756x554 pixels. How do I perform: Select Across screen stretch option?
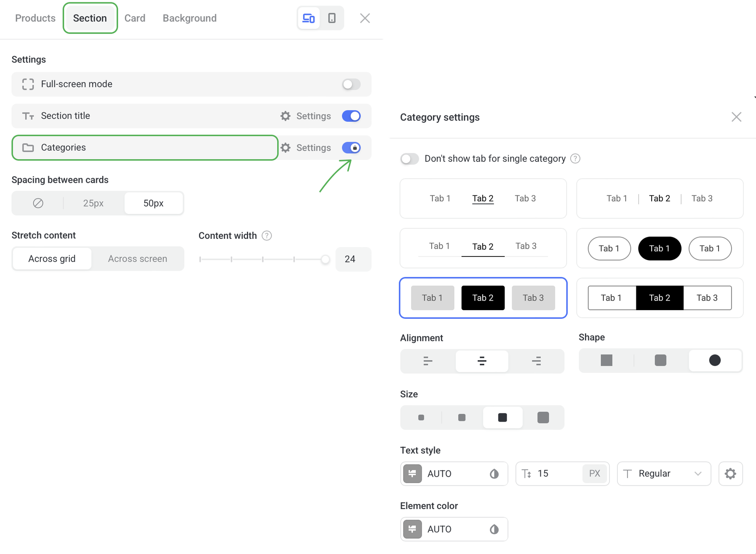coord(137,259)
